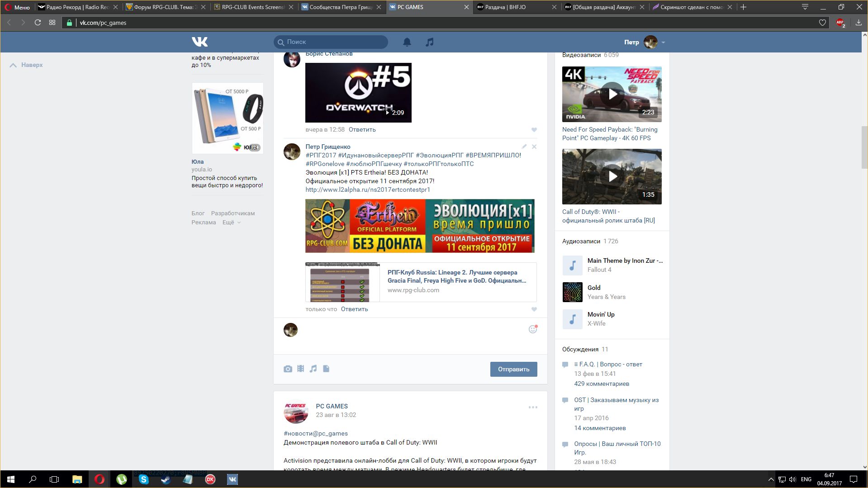Reload the page

tap(38, 23)
